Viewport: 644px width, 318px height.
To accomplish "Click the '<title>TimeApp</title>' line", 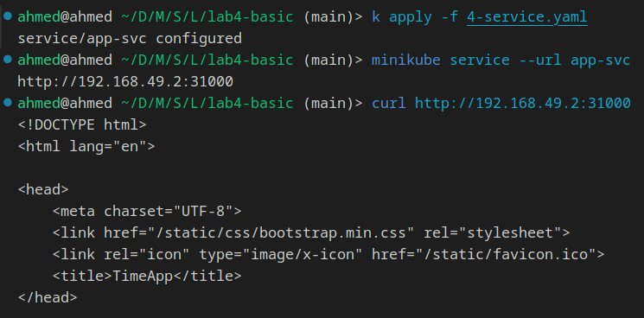I will click(x=147, y=276).
